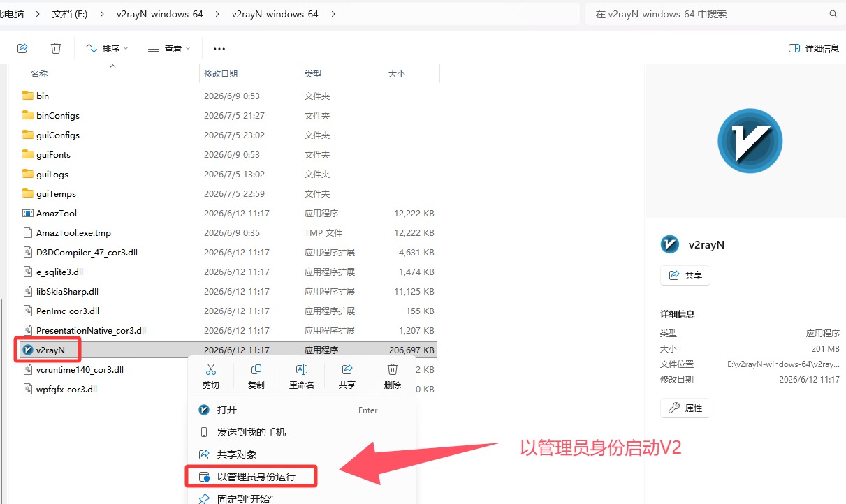Click Share (共享) in the context menu
The height and width of the screenshot is (504, 846).
click(x=347, y=376)
